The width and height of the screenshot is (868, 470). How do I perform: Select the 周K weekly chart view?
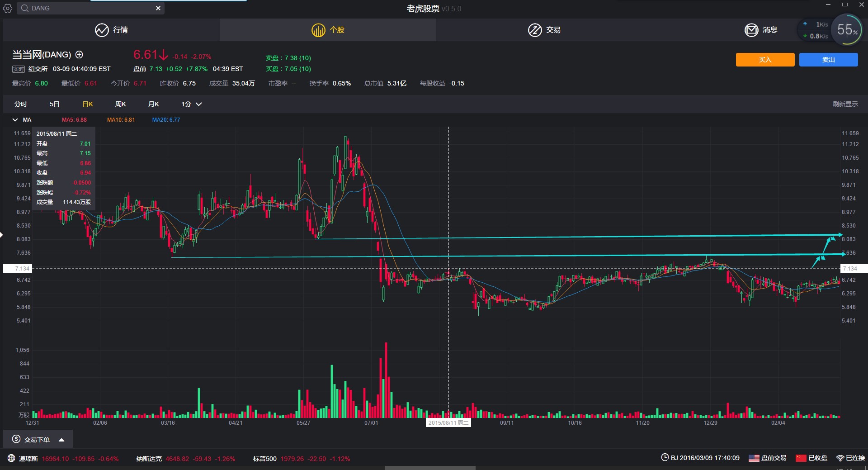click(x=120, y=104)
